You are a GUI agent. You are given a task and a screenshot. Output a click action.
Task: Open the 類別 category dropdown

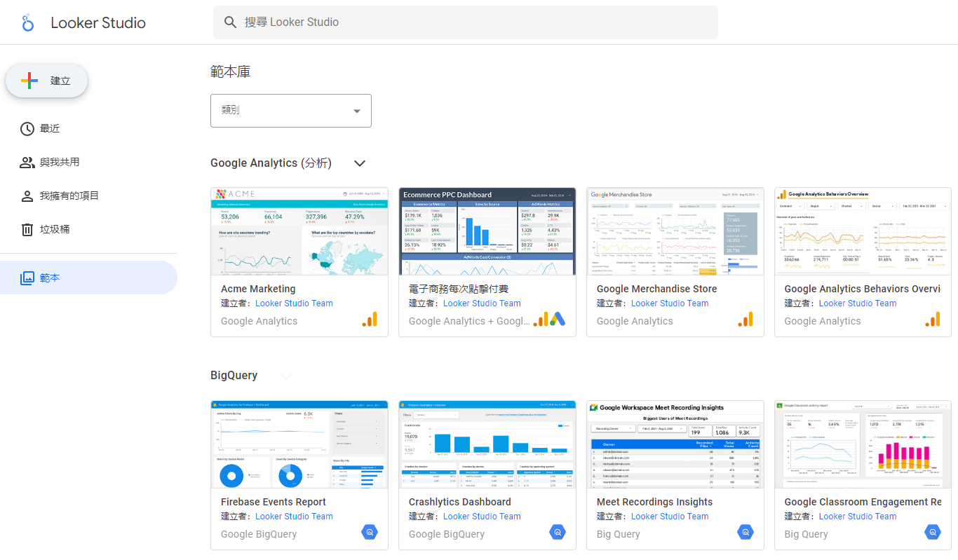pyautogui.click(x=291, y=111)
